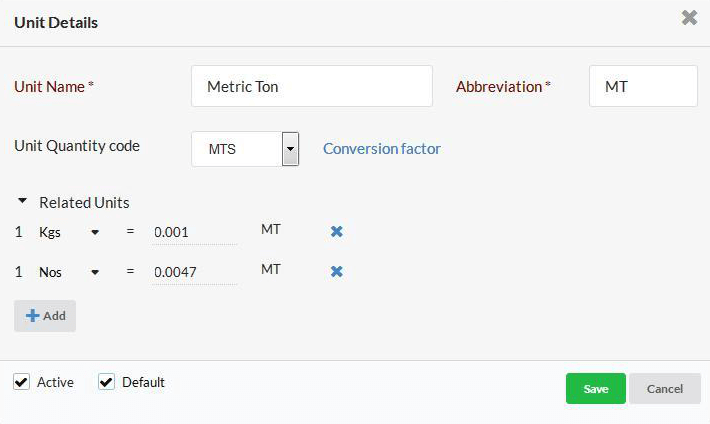Open the Kgs unit dropdown arrow
This screenshot has width=710, height=424.
coord(95,232)
